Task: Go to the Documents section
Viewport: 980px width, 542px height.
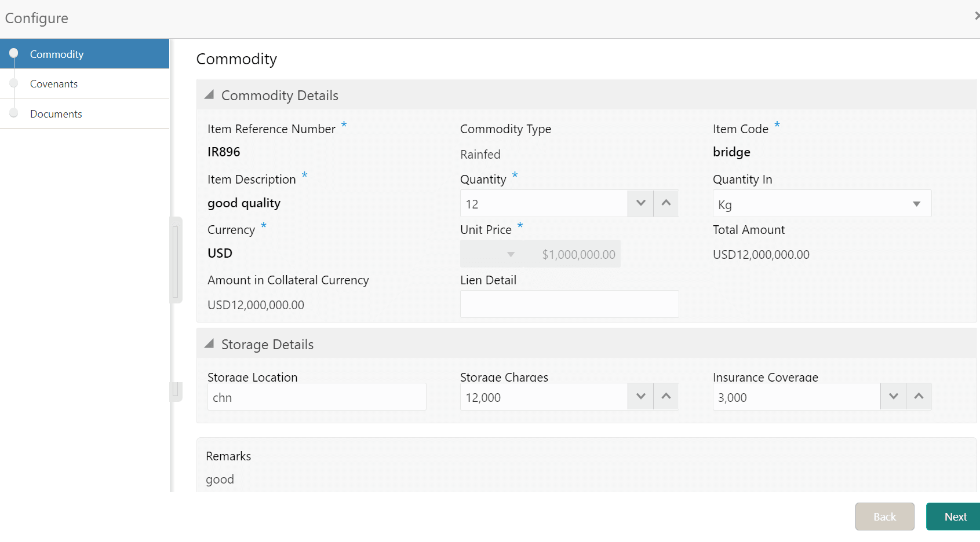Action: point(56,113)
